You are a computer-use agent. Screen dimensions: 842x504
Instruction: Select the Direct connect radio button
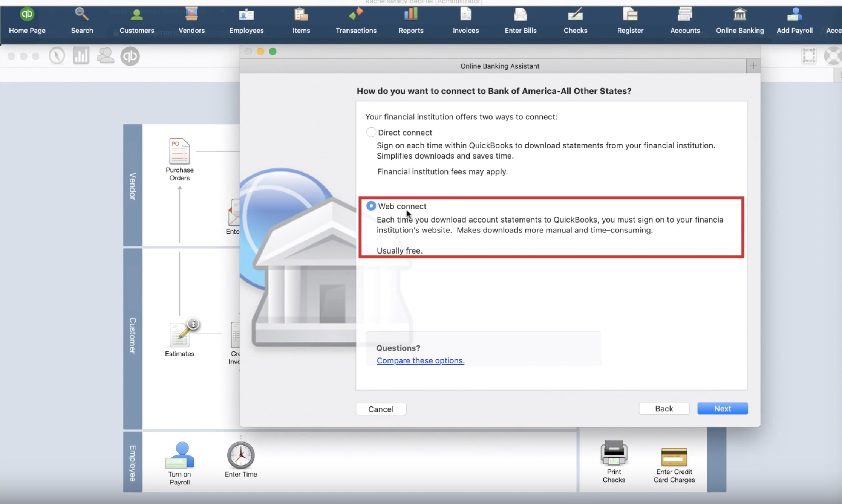[x=371, y=132]
